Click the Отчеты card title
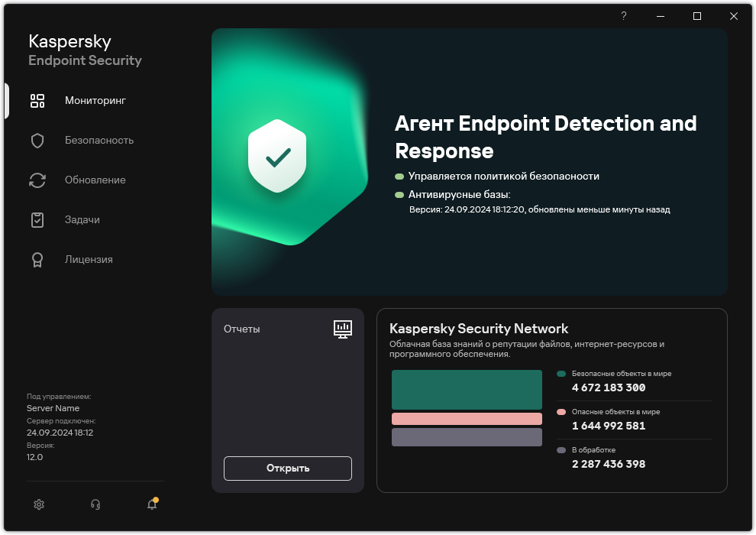Screen dimensions: 756x535 [242, 329]
